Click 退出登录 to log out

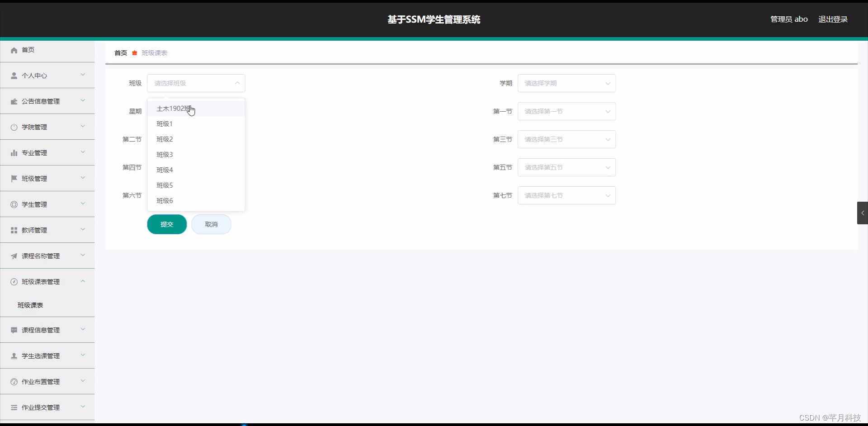coord(833,19)
